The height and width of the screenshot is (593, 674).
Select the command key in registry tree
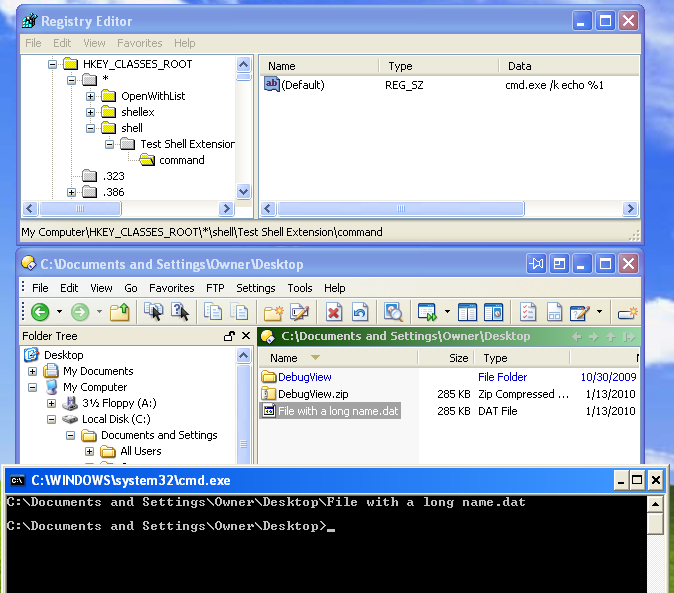click(181, 160)
